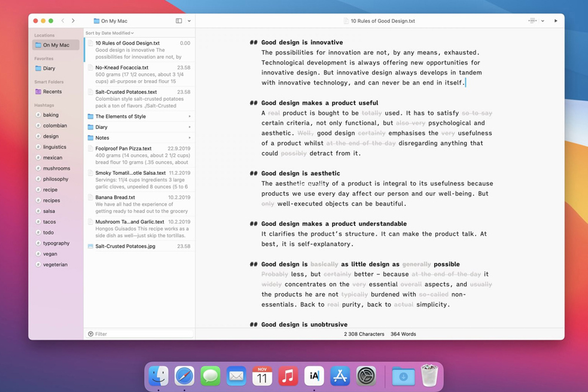588x392 pixels.
Task: Open Banana Bread.txt file
Action: pos(139,204)
